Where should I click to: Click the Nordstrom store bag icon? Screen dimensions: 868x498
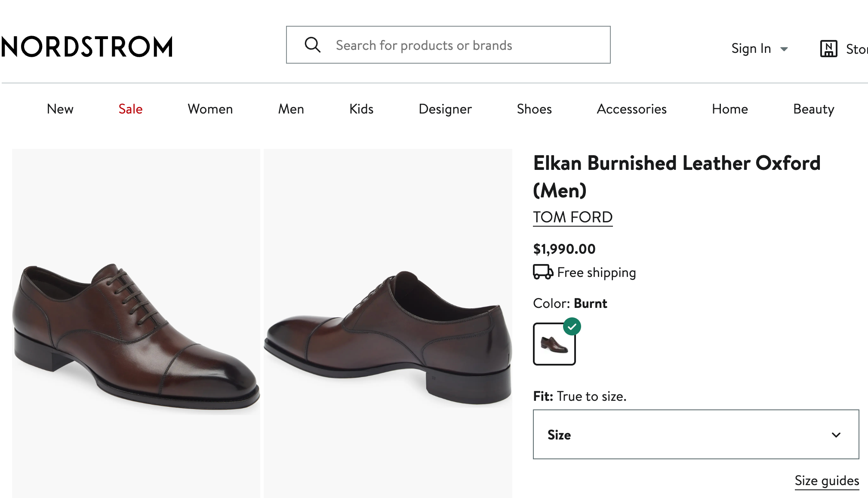coord(828,48)
